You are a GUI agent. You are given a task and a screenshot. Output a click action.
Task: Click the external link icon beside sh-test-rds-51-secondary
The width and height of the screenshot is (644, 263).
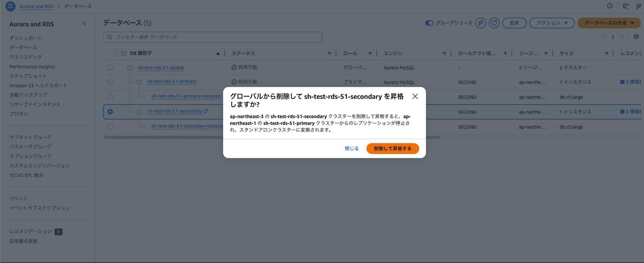point(206,111)
